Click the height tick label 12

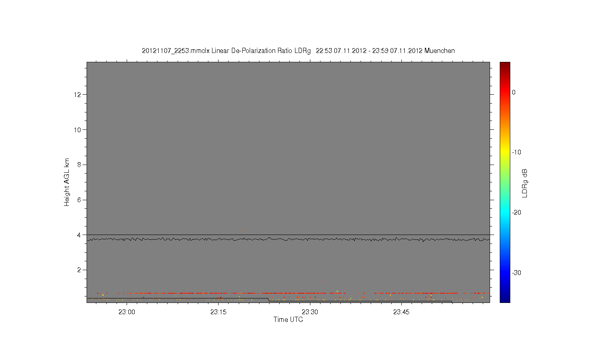tap(78, 95)
